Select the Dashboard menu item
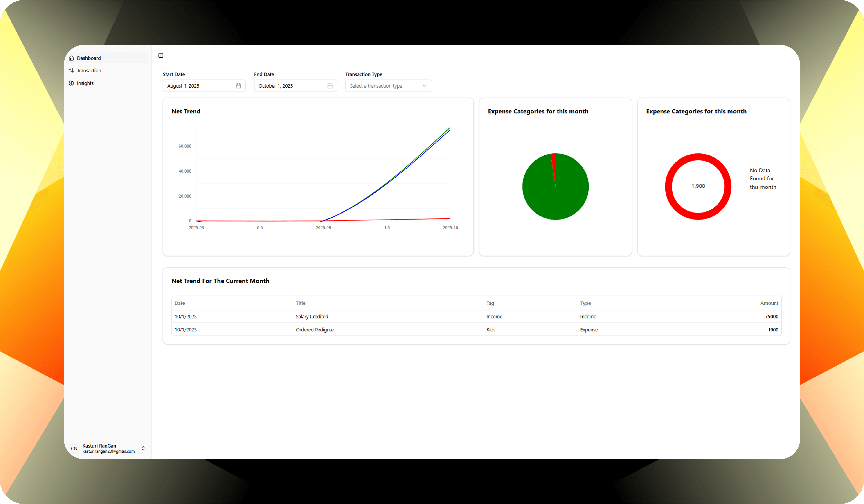Screen dimensions: 864x504 point(89,58)
